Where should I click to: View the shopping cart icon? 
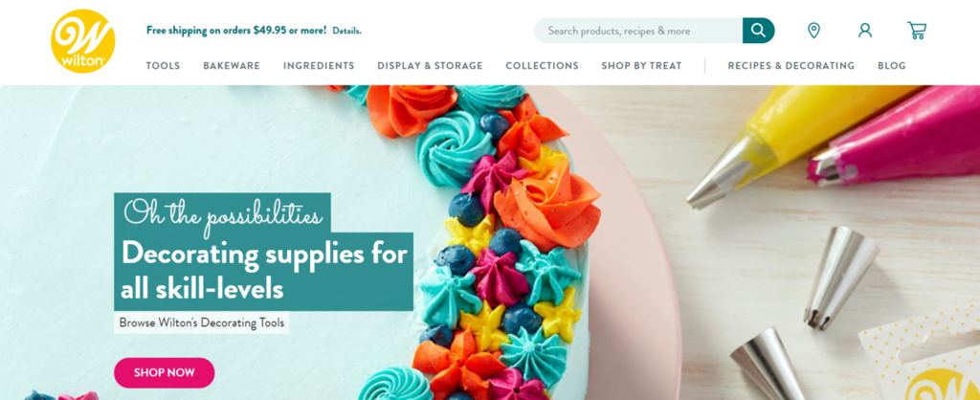coord(917,30)
